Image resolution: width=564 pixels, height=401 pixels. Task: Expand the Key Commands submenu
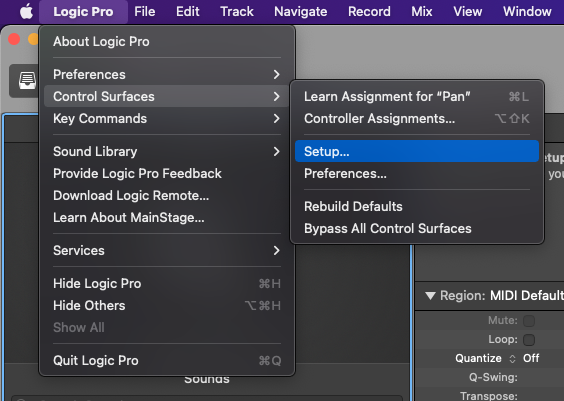pos(167,118)
